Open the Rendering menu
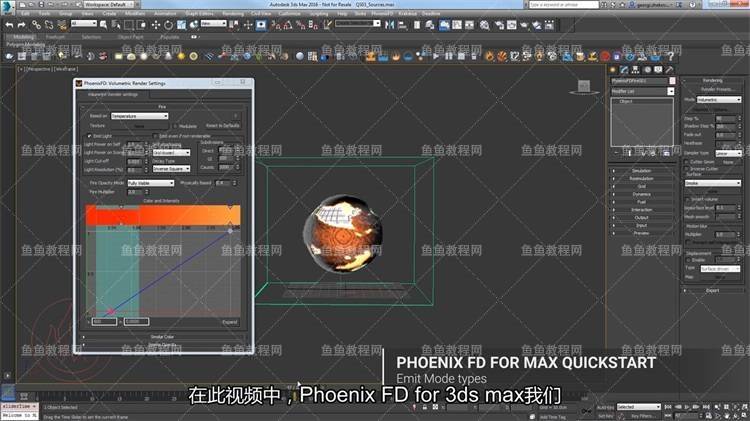Screen dimensions: 750x421 point(233,14)
